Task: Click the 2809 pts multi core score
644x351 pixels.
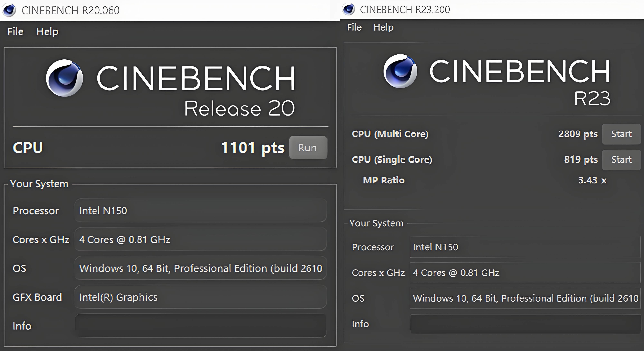Action: coord(578,134)
